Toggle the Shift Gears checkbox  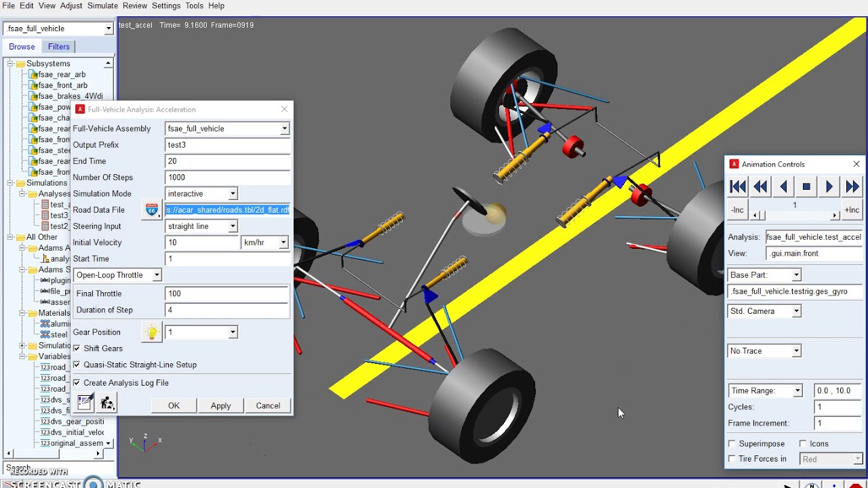pyautogui.click(x=77, y=348)
